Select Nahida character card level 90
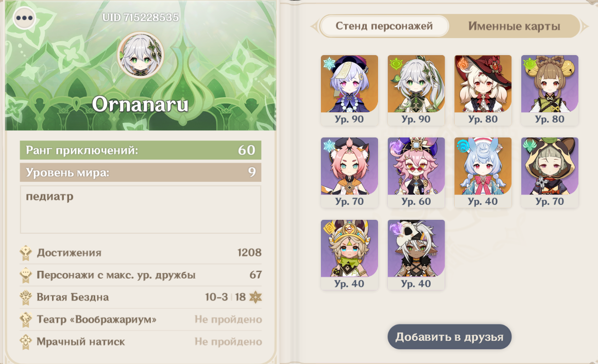 [x=416, y=90]
